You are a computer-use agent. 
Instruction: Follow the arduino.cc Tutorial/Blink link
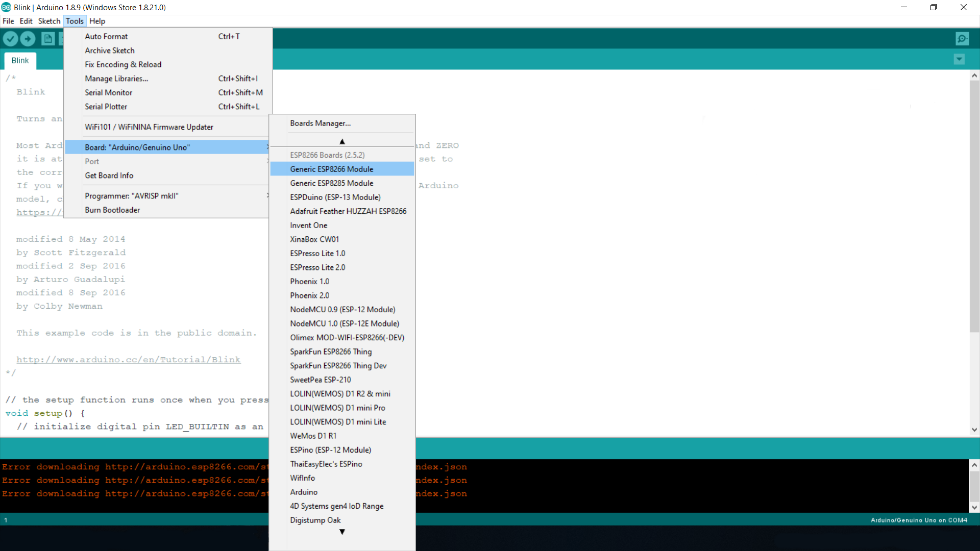coord(128,360)
